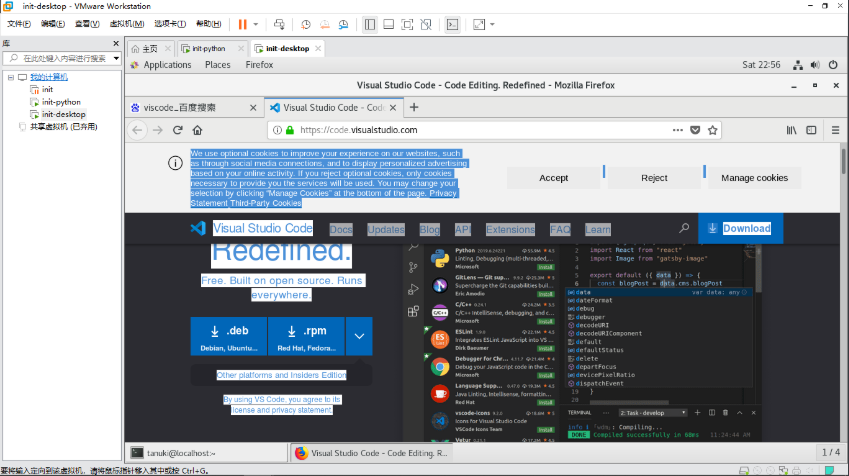Reload the current Firefox page
This screenshot has height=476, width=849.
click(x=178, y=130)
